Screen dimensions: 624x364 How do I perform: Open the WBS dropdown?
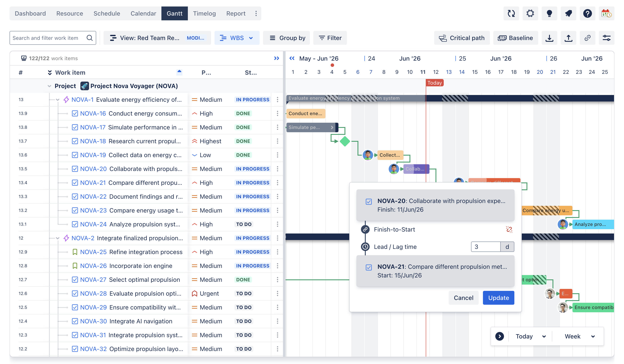click(x=237, y=38)
